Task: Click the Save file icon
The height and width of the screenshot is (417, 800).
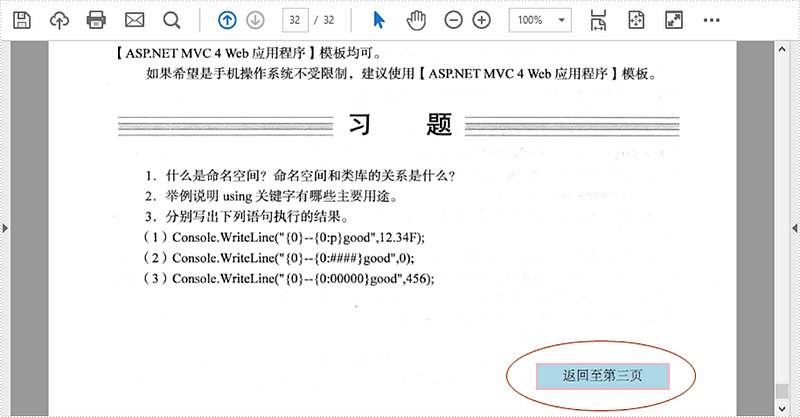Action: pyautogui.click(x=22, y=20)
